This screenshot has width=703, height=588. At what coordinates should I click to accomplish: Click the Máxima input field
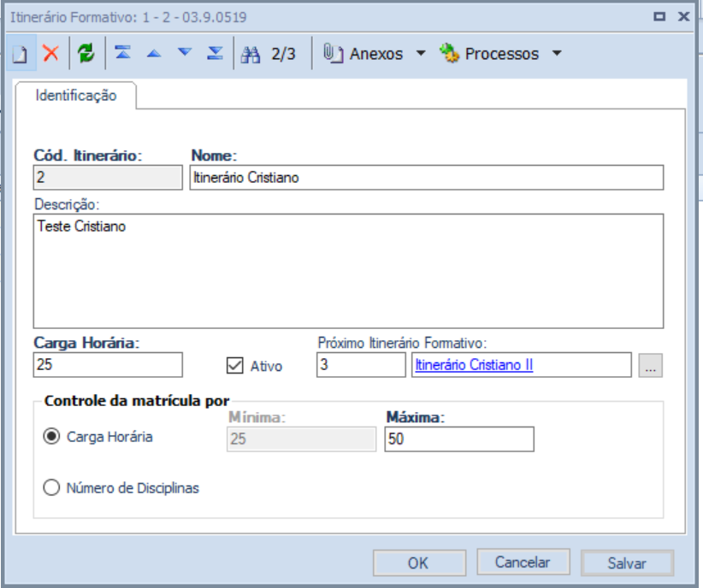tap(459, 438)
